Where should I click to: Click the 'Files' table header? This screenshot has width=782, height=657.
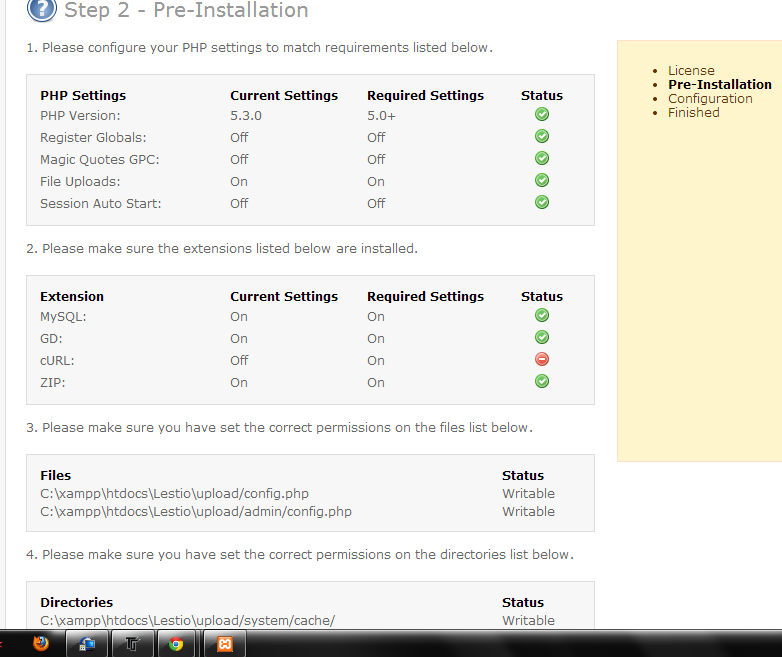coord(56,475)
